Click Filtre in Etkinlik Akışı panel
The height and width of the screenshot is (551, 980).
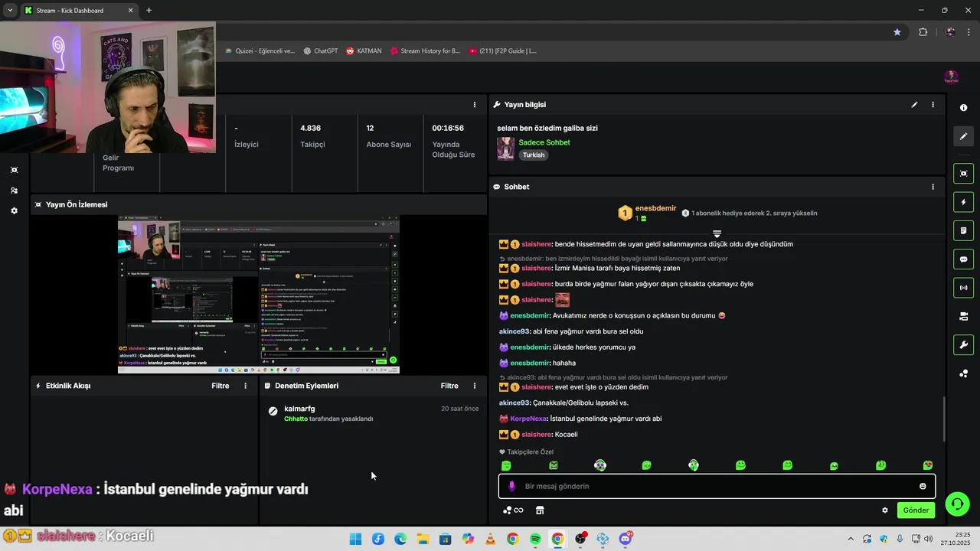tap(220, 386)
